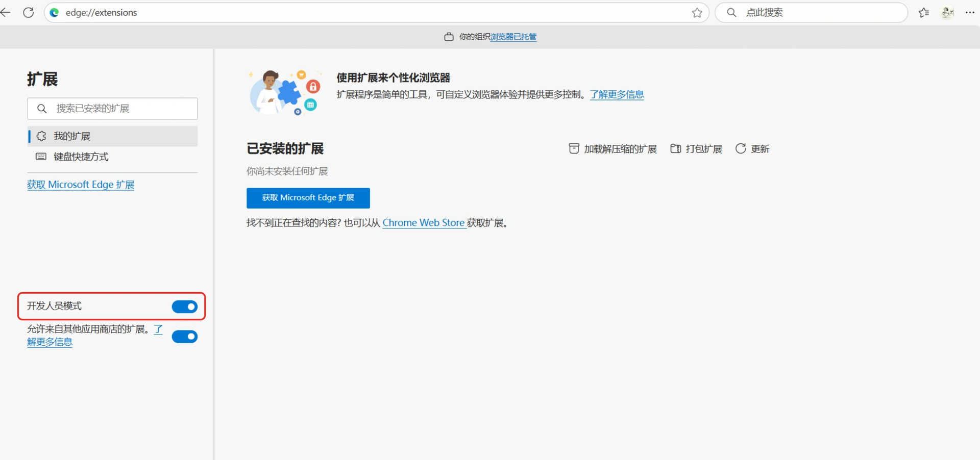Open 了解更多信息 link in the banner

click(617, 94)
